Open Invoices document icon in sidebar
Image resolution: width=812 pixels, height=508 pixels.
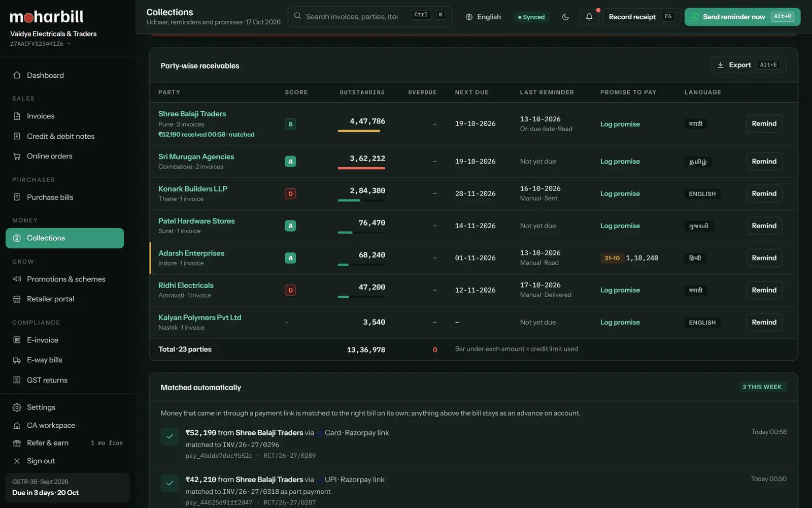pyautogui.click(x=17, y=116)
